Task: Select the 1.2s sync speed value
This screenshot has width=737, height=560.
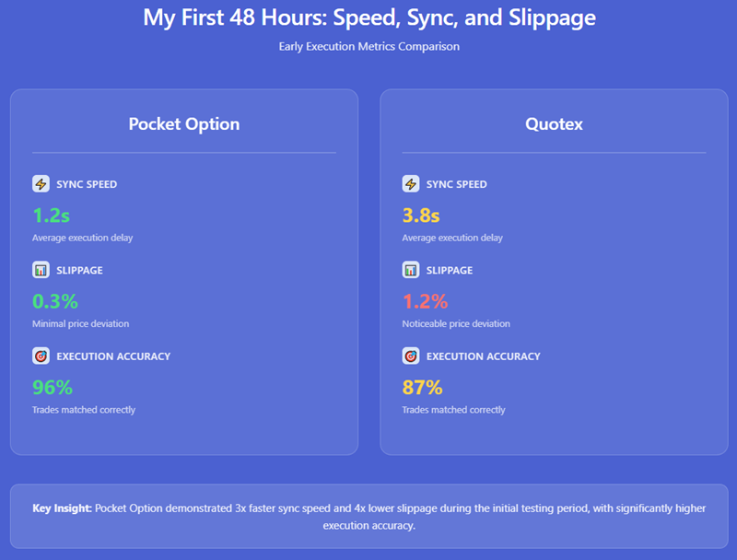Action: [x=51, y=216]
